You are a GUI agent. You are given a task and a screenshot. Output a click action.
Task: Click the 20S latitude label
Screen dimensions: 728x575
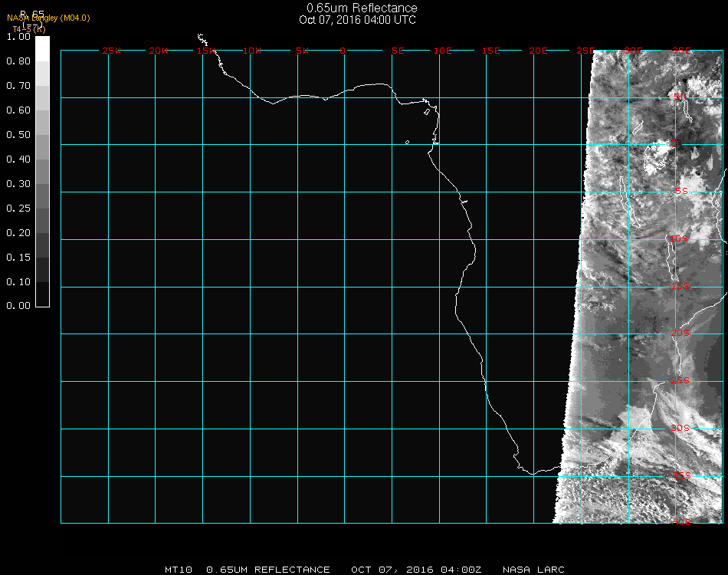click(x=680, y=333)
